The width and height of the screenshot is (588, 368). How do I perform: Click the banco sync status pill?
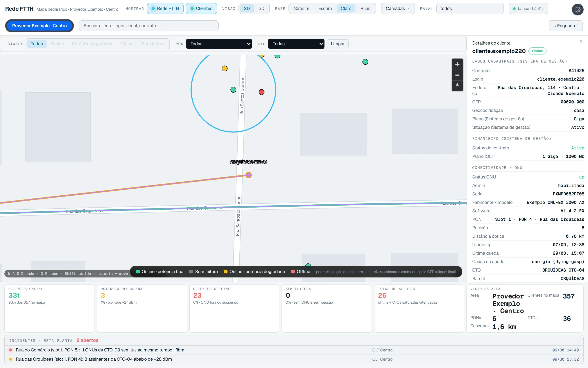pyautogui.click(x=528, y=8)
